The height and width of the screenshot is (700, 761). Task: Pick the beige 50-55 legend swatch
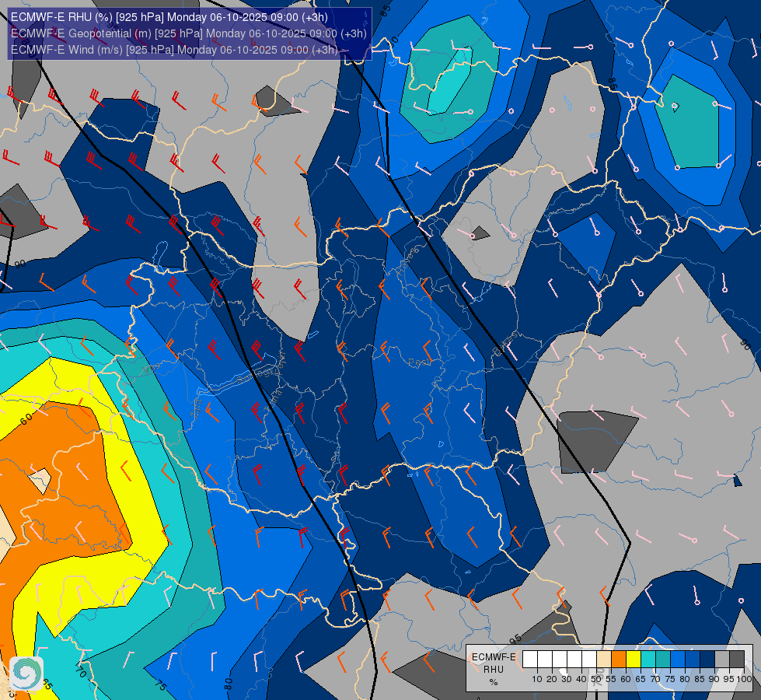click(604, 659)
